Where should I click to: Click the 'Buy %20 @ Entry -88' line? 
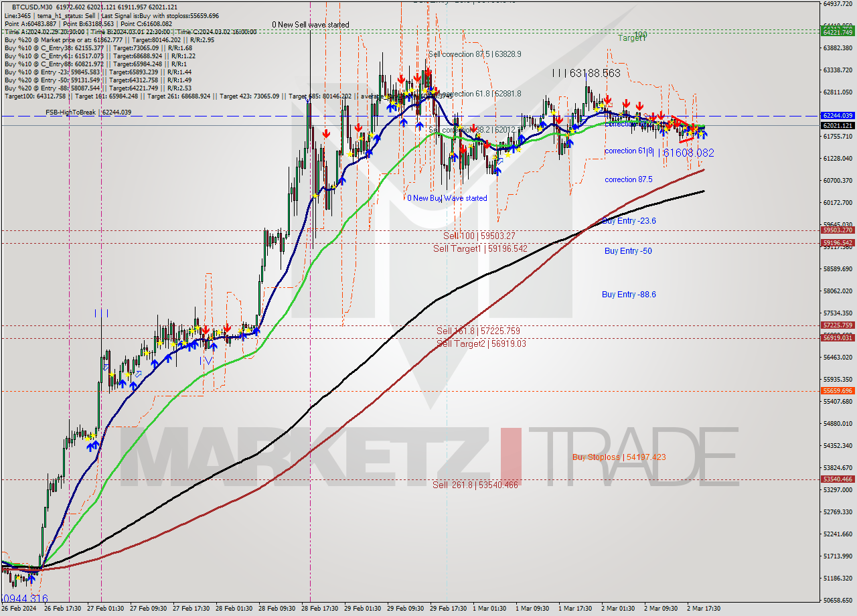pos(98,88)
